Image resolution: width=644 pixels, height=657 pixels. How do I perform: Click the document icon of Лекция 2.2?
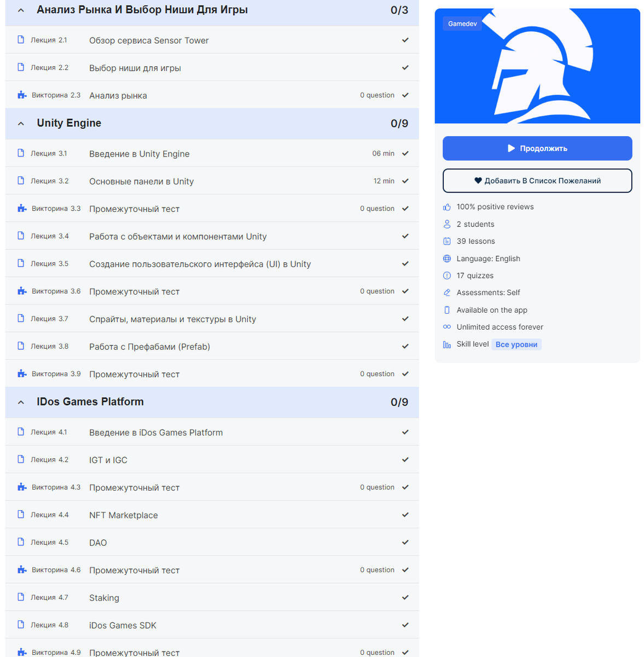tap(21, 67)
